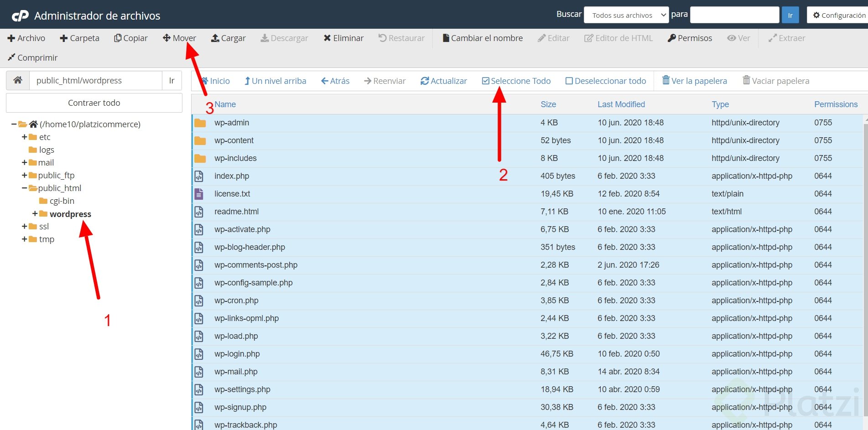Click the license.txt document icon

click(199, 194)
